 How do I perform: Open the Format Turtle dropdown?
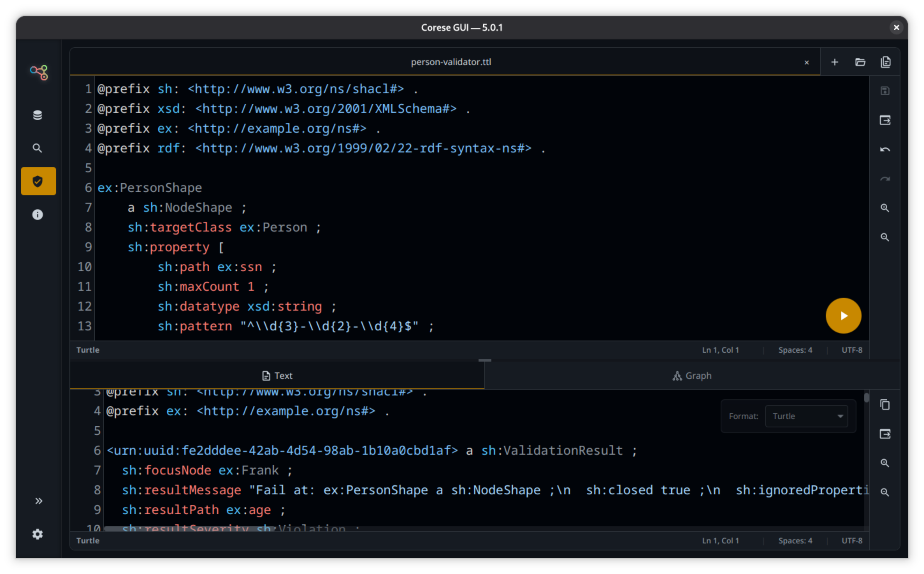[806, 416]
